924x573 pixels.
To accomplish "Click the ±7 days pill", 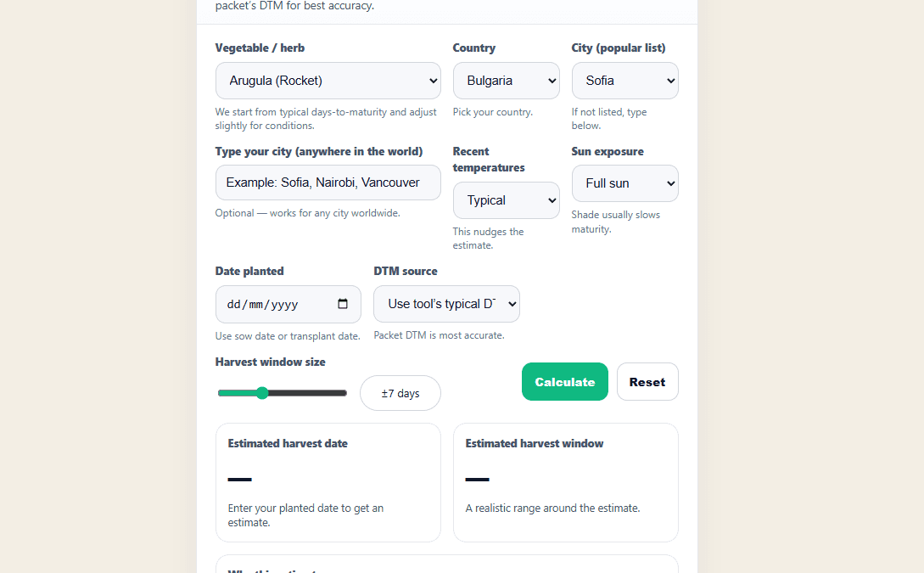I will [400, 393].
